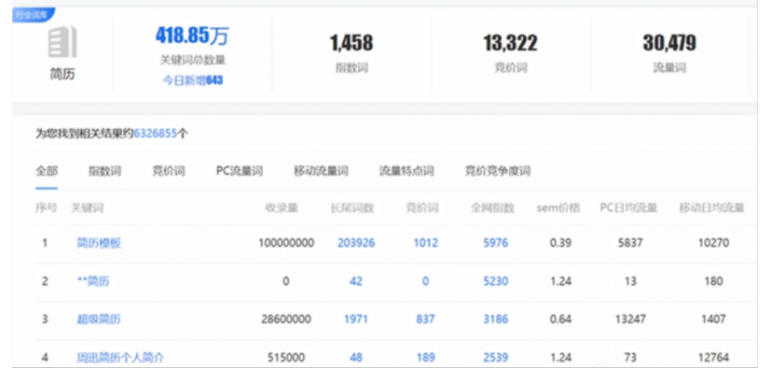The width and height of the screenshot is (763, 375).
Task: Click mobile daily traffic 10270
Action: (x=713, y=243)
